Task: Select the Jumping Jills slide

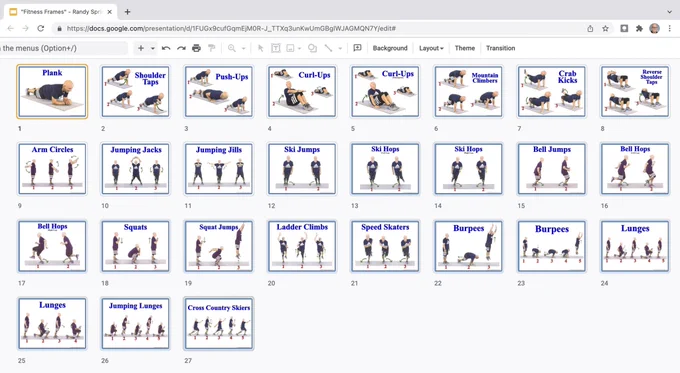Action: click(219, 169)
